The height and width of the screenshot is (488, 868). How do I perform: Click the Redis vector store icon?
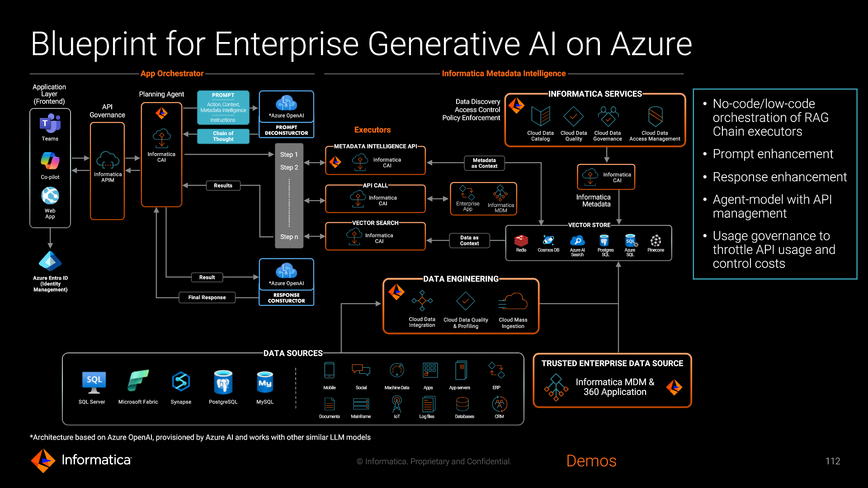coord(521,240)
